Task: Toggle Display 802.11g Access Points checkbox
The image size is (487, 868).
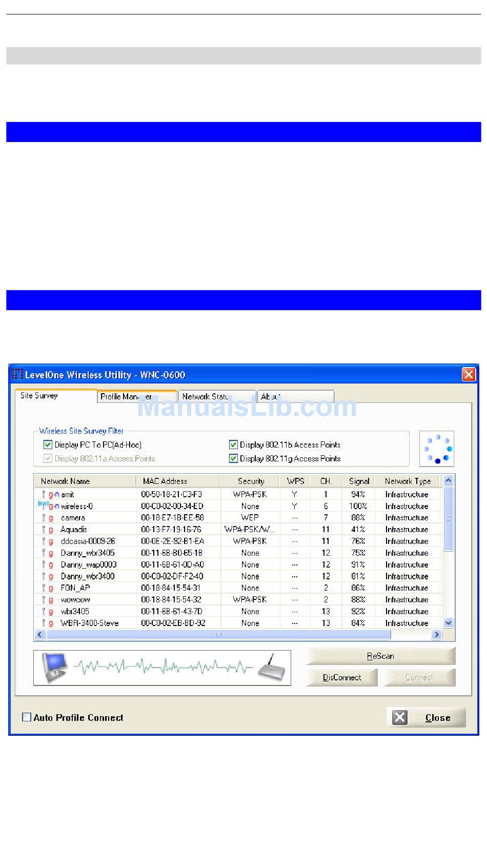Action: [x=233, y=458]
